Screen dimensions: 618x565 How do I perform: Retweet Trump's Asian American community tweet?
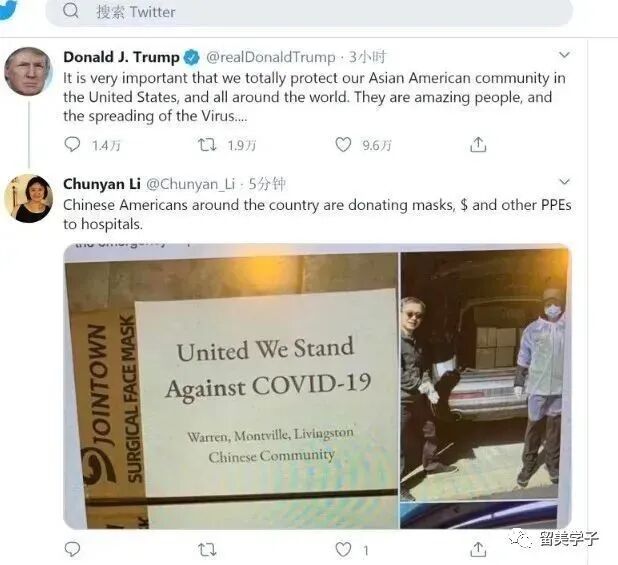[207, 145]
